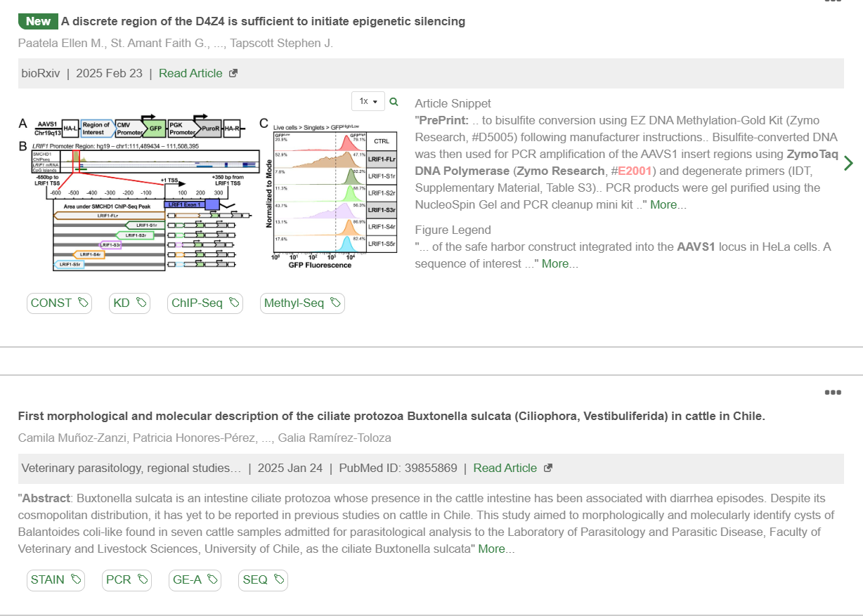Click the tag icon on the CONST label

83,303
